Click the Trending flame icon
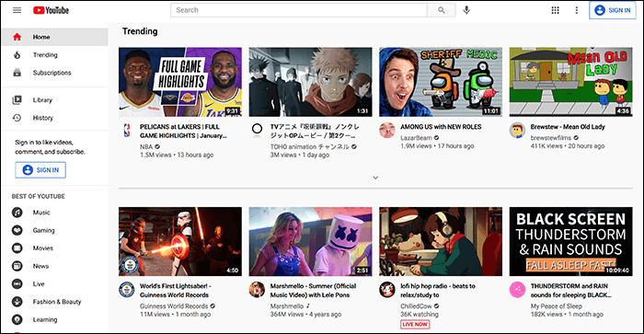644x334 pixels. pos(17,54)
